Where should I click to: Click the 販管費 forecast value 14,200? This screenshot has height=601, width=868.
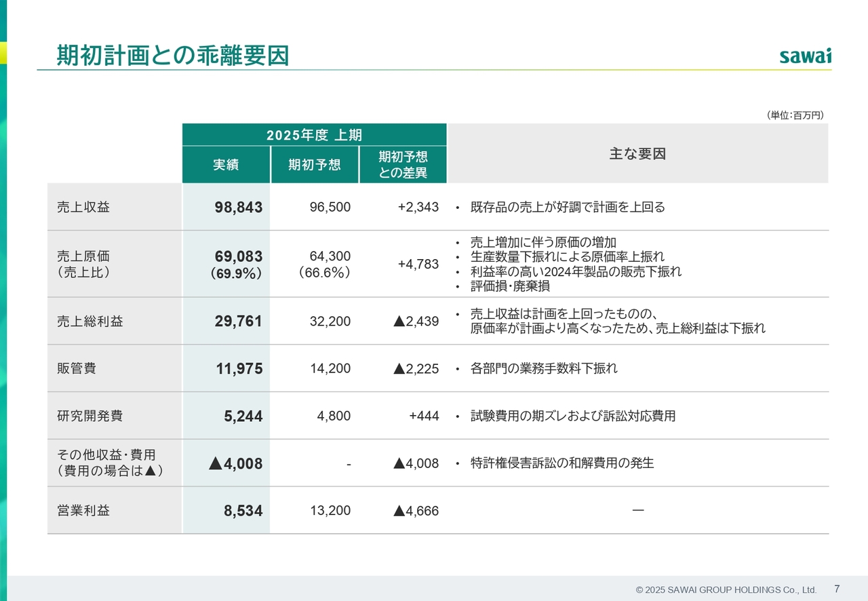click(x=330, y=369)
